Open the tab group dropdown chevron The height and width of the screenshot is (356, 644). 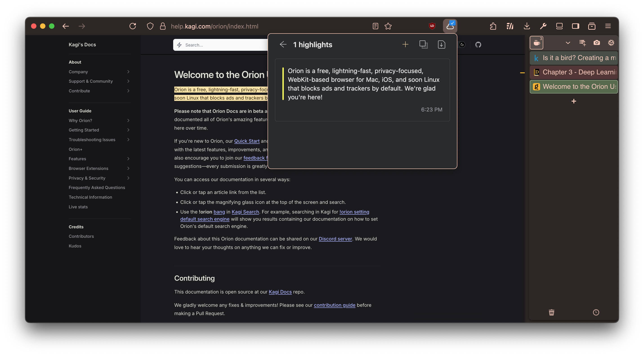pyautogui.click(x=568, y=43)
